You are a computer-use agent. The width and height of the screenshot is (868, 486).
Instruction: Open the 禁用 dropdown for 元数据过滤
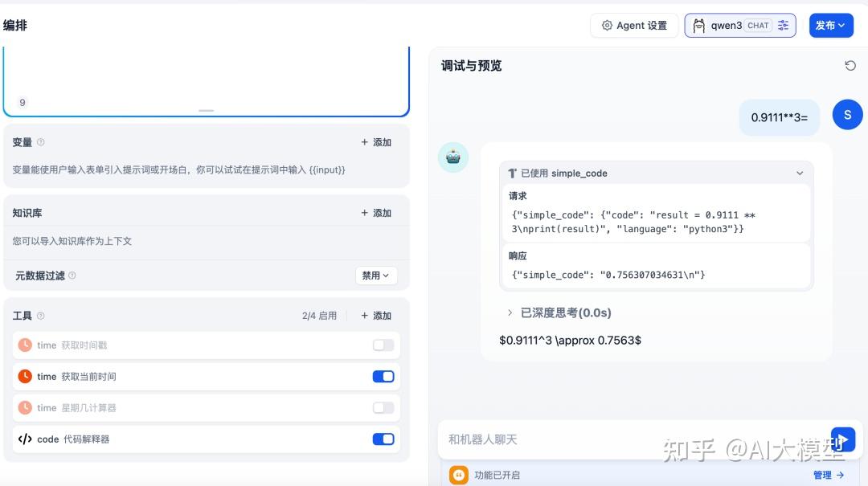pyautogui.click(x=375, y=275)
